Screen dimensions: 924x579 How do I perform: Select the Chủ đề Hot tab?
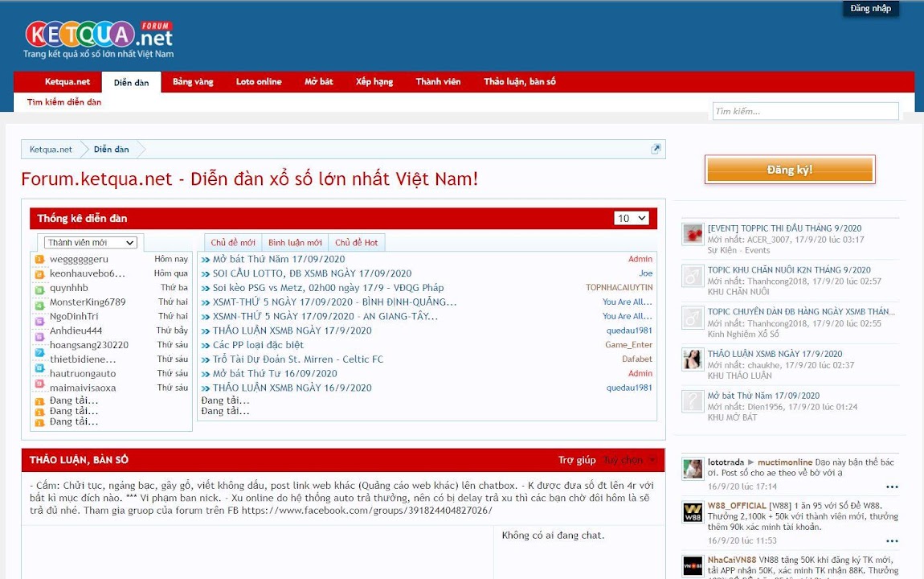pos(356,243)
